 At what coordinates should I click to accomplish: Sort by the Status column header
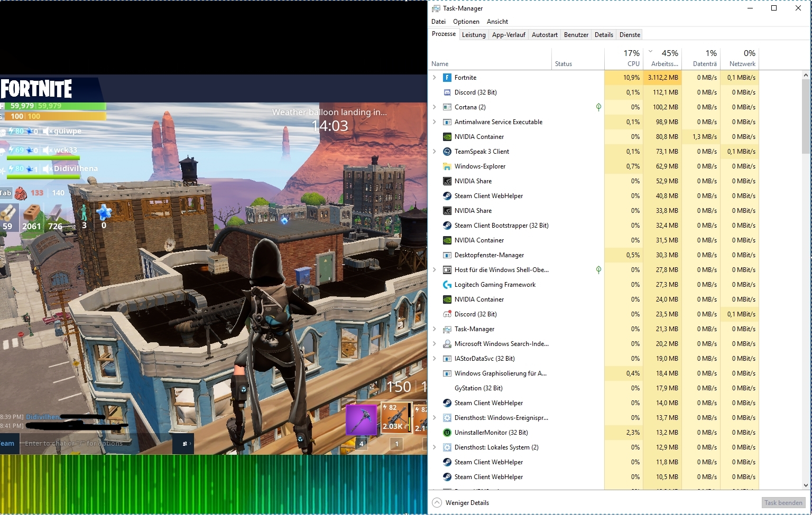pyautogui.click(x=578, y=58)
